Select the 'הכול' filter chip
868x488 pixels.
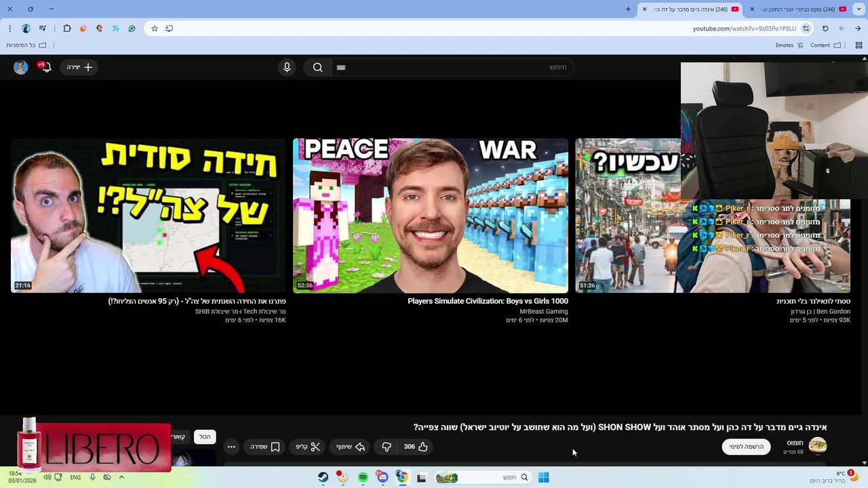205,437
